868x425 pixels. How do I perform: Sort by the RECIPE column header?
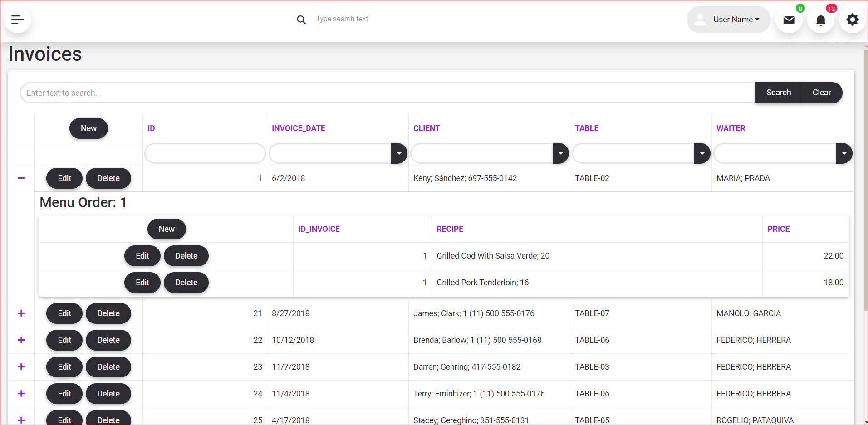coord(450,229)
